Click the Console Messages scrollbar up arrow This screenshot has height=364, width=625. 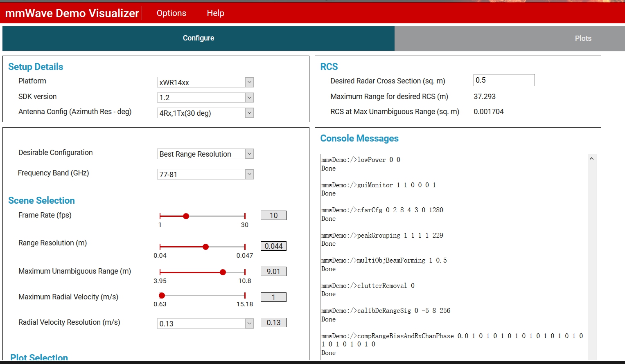pyautogui.click(x=591, y=158)
